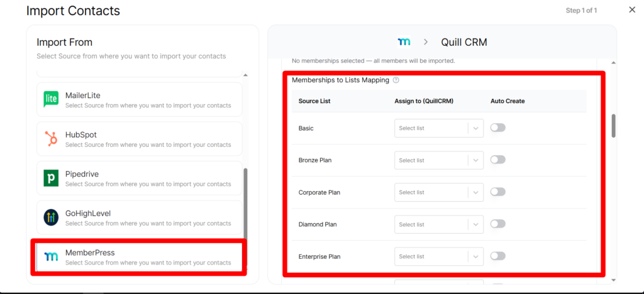Click the HubSpot logo icon
The height and width of the screenshot is (294, 644).
(51, 139)
